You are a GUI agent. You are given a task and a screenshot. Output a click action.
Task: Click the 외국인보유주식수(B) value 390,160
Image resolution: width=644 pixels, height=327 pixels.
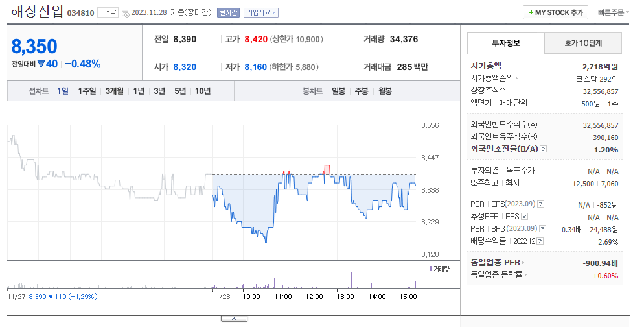[x=605, y=138]
